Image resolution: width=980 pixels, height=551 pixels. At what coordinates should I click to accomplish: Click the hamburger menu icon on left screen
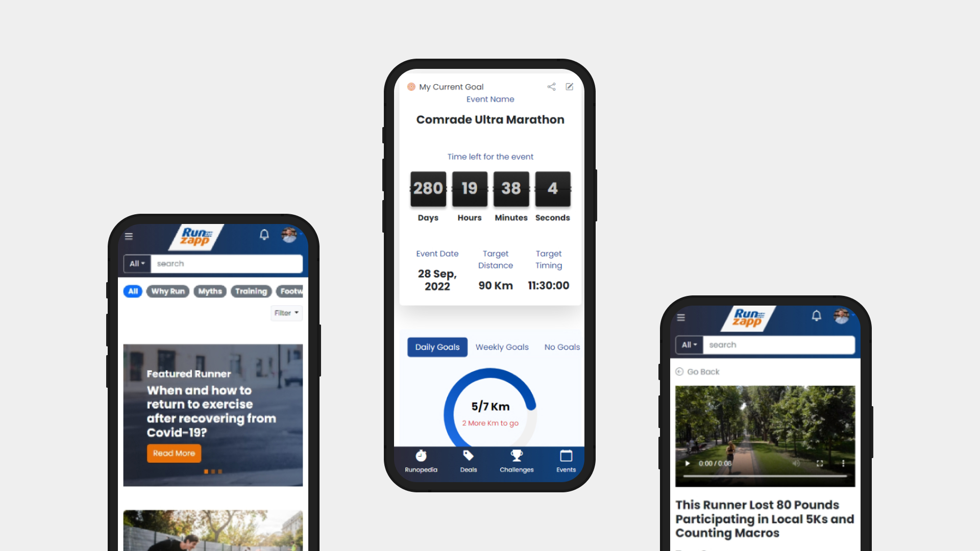(x=129, y=236)
